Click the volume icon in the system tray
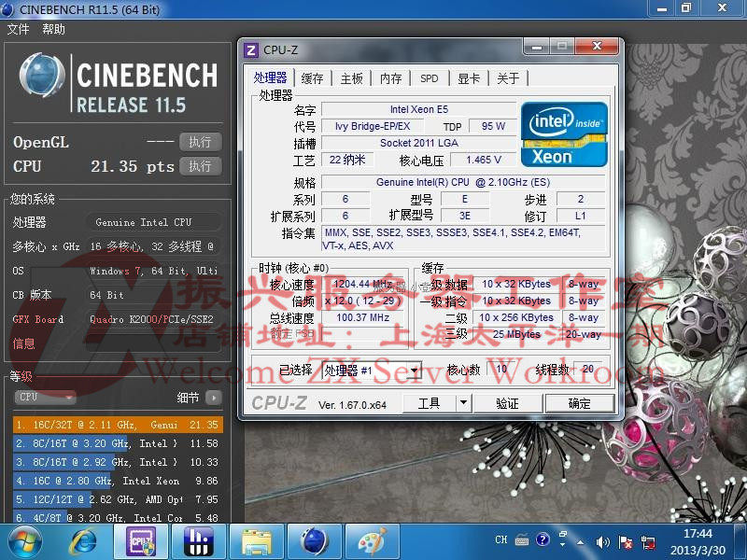 pos(604,541)
